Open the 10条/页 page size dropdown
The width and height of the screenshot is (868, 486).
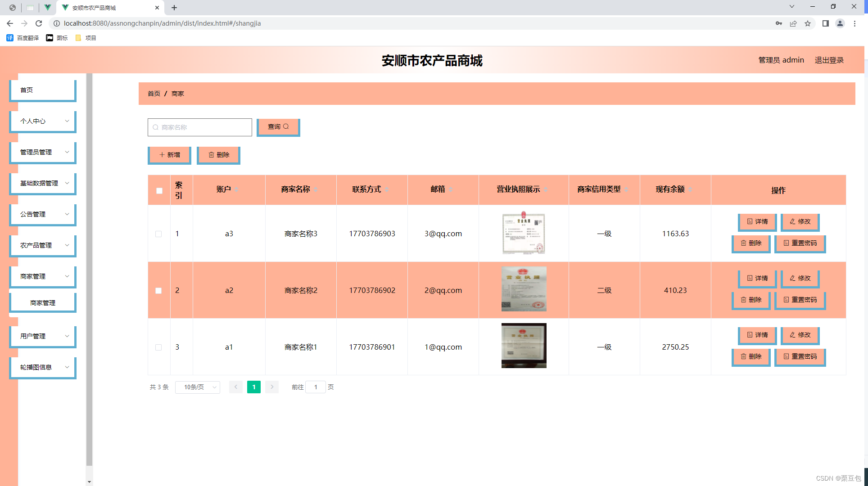tap(198, 387)
